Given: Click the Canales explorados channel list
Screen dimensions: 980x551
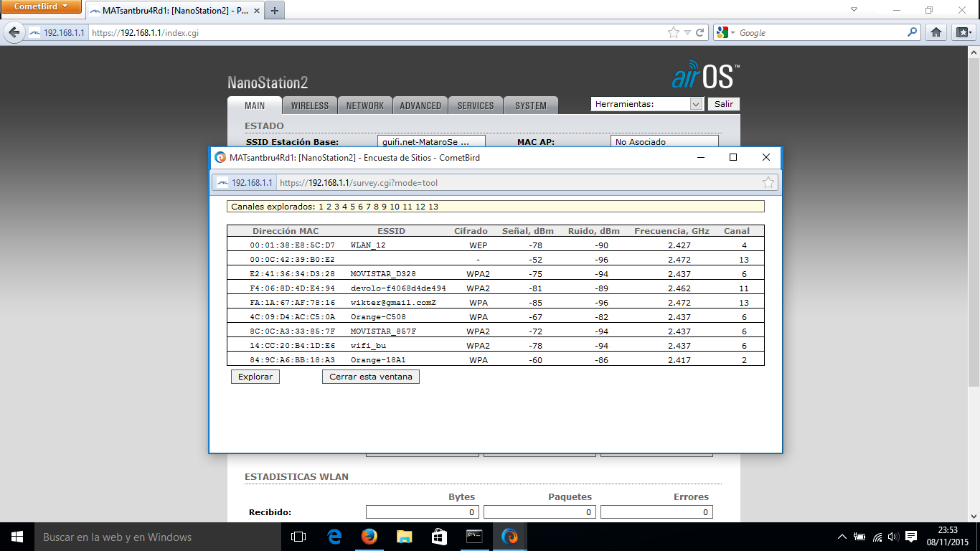Looking at the screenshot, I should [x=496, y=207].
